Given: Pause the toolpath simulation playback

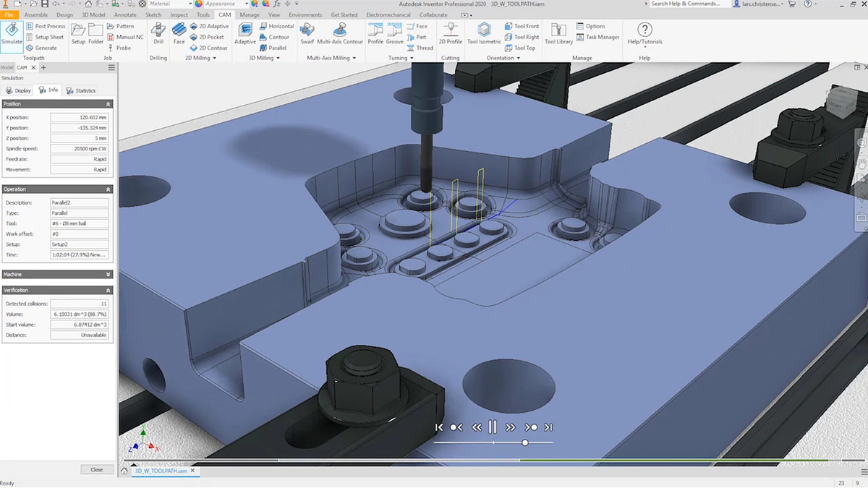Looking at the screenshot, I should [x=493, y=427].
